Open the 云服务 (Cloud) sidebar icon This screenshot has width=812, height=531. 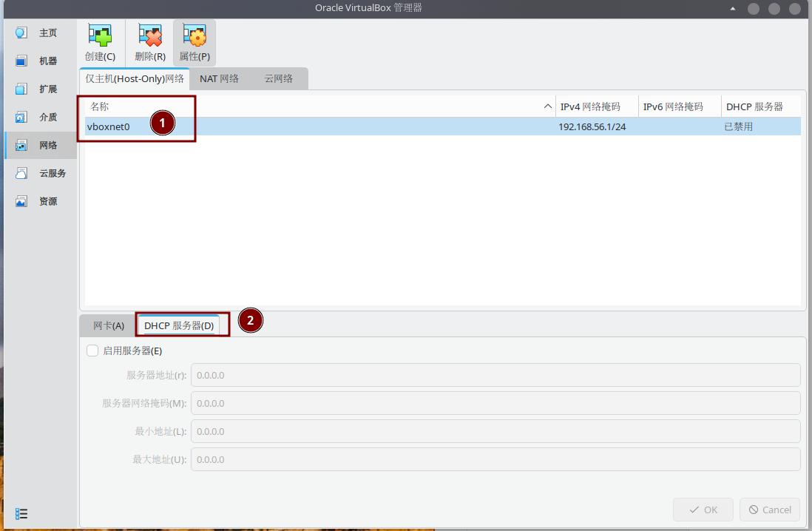coord(21,173)
